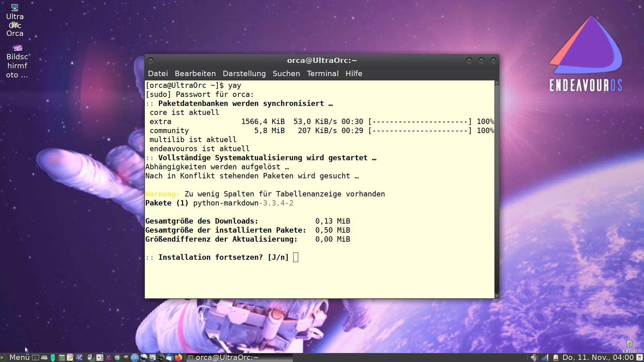Open the Suchen menu
Screen dimensions: 644x362
(x=286, y=73)
